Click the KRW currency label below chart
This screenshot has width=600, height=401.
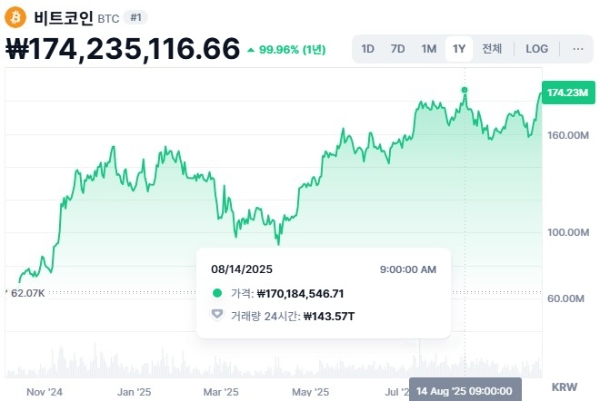[565, 386]
